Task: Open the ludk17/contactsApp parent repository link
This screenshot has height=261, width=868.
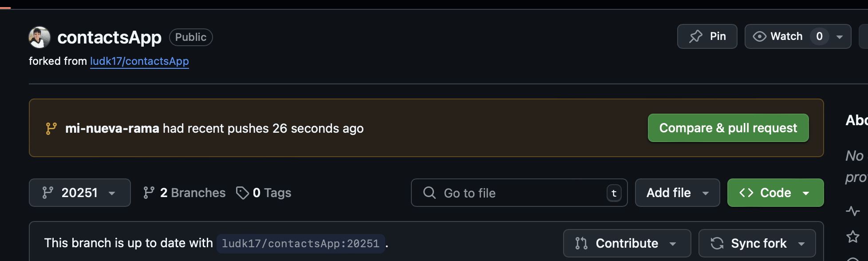Action: pos(139,61)
